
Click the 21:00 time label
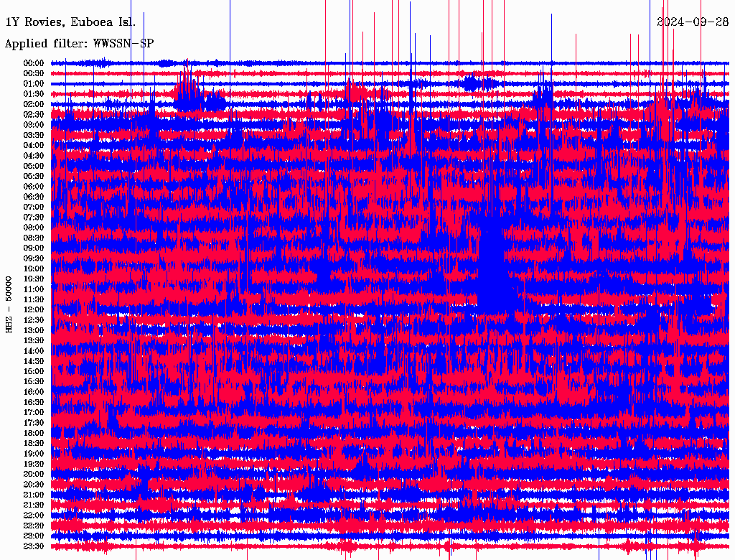pos(34,495)
